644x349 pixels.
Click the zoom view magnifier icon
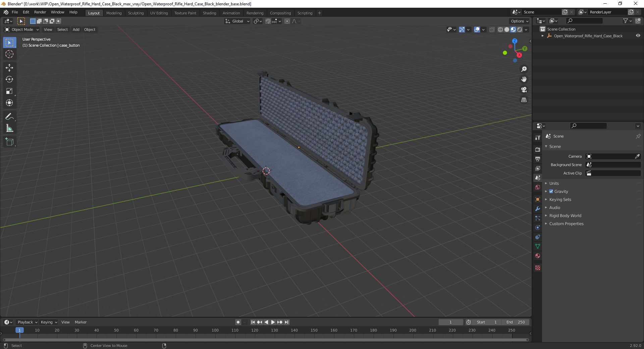coord(524,69)
